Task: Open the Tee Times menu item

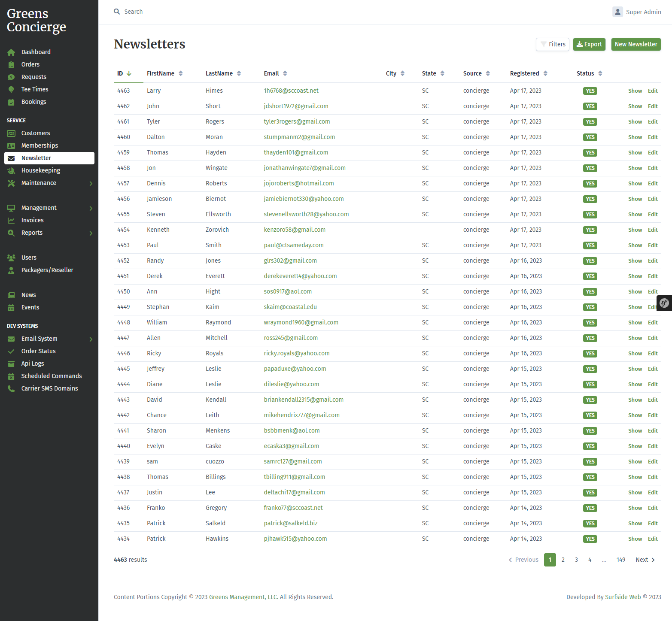Action: (49, 90)
